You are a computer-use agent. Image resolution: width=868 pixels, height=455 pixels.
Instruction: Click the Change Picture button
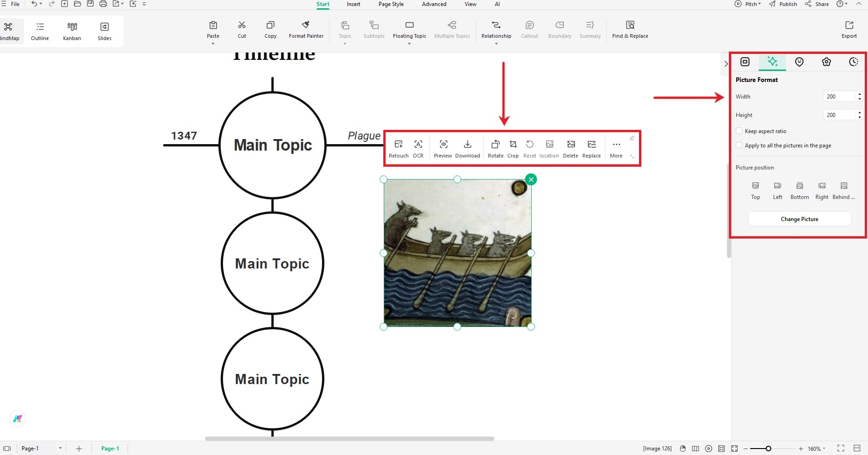pos(799,219)
